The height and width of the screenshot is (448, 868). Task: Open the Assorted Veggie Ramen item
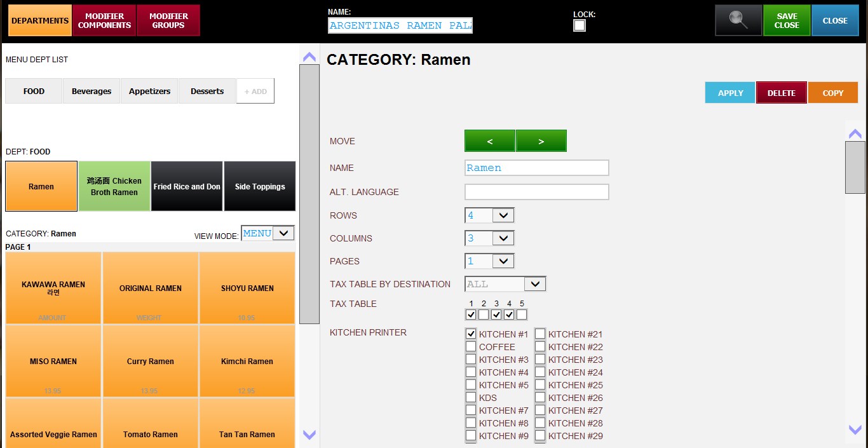[53, 423]
